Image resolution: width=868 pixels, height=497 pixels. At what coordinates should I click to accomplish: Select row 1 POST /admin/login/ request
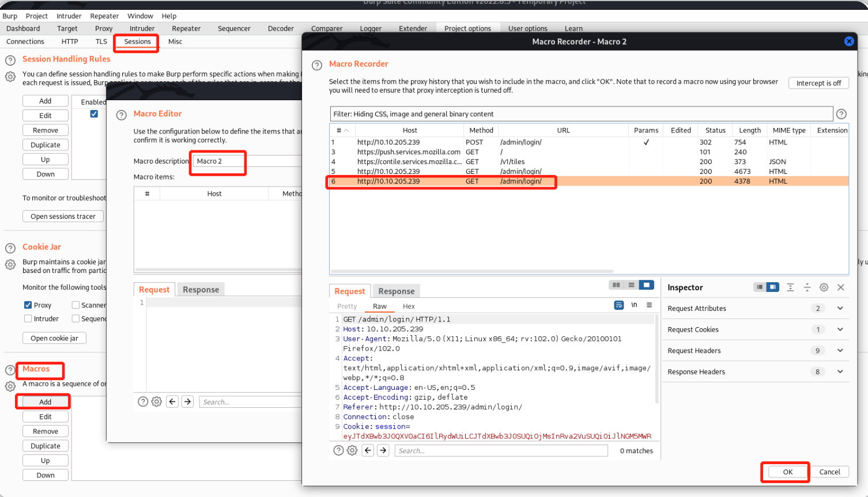point(588,142)
